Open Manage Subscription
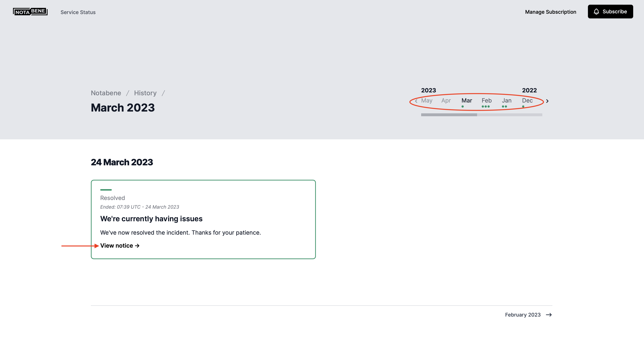 pyautogui.click(x=550, y=12)
